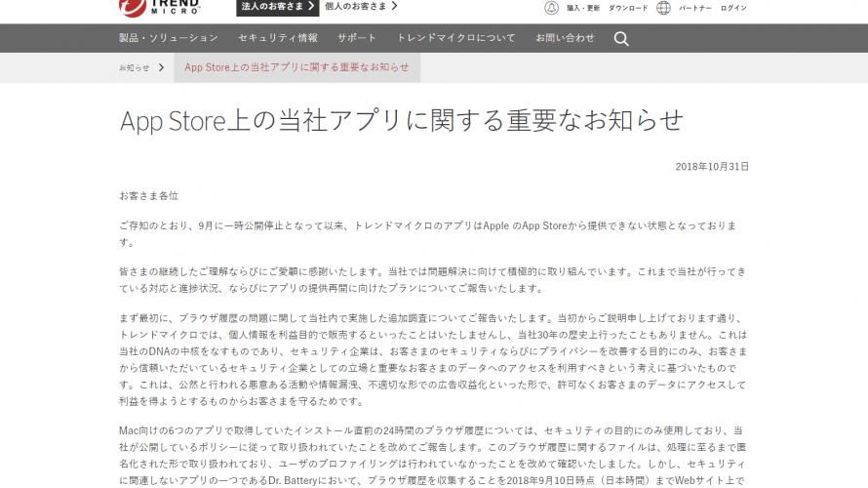Click the page heading App Store上の当社アプリに関する重要なお知らせ
Viewport: 868px width, 488px height.
click(x=402, y=120)
